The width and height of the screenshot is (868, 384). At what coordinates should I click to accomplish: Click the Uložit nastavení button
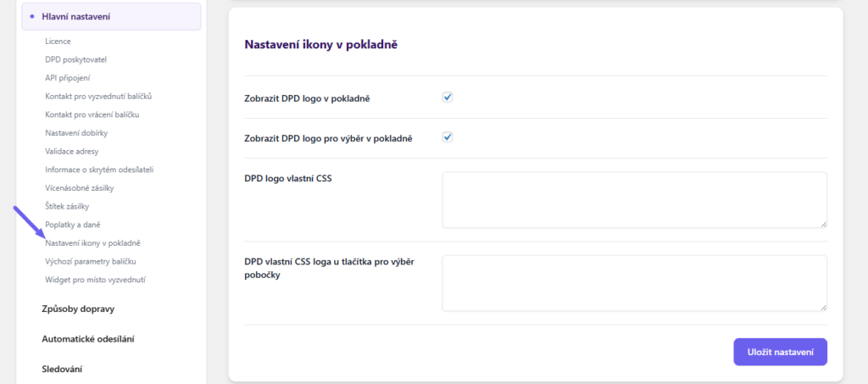780,352
